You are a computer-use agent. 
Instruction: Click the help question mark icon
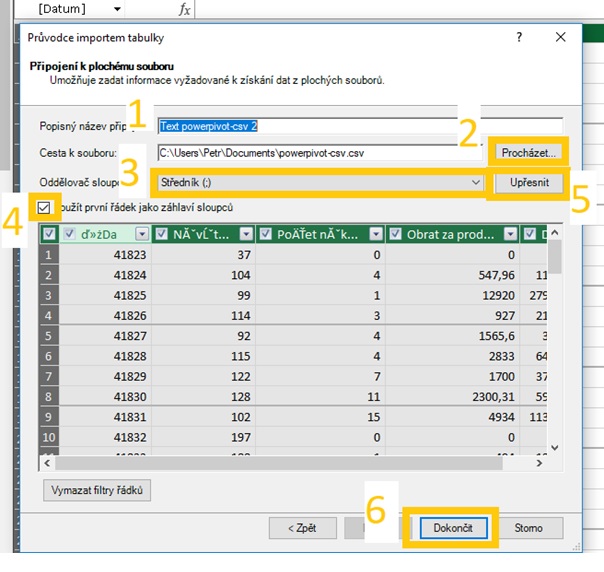(519, 37)
